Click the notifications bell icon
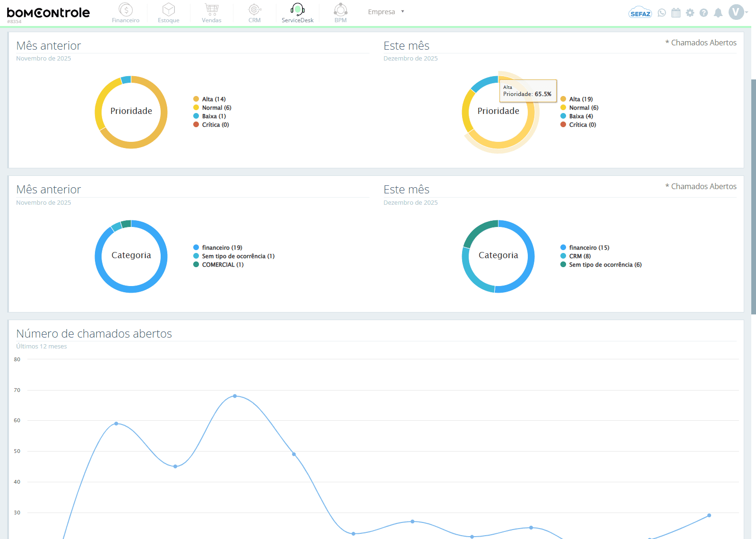Viewport: 756px width, 539px height. (718, 13)
